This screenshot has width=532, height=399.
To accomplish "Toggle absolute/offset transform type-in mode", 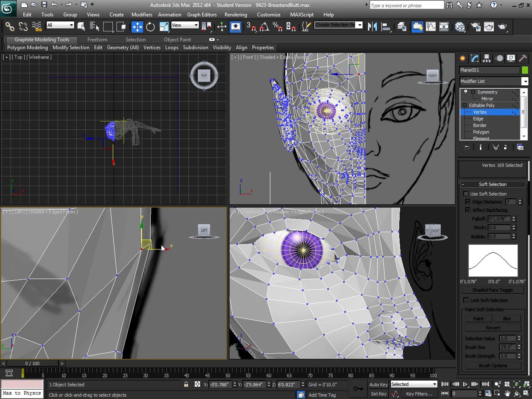I will coord(197,384).
